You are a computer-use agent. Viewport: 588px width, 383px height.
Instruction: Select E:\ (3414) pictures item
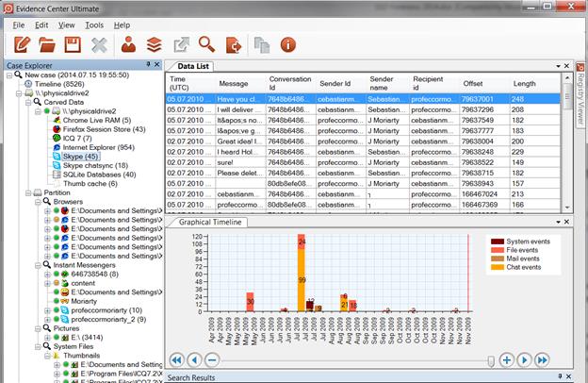tap(87, 337)
